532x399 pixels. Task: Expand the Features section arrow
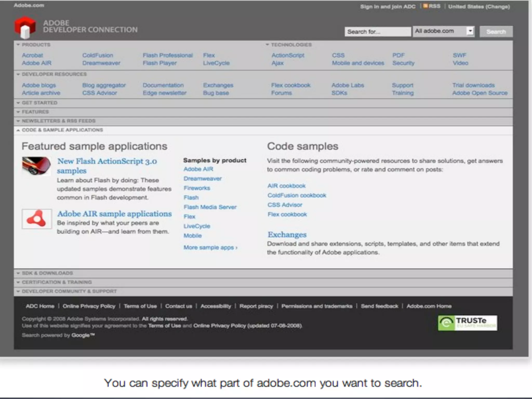click(18, 112)
